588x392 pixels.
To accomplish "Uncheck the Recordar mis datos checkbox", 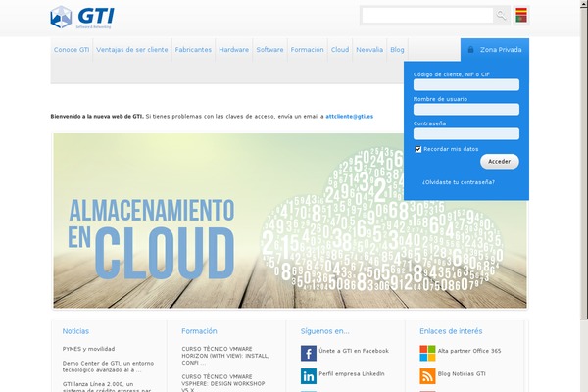I will click(417, 149).
